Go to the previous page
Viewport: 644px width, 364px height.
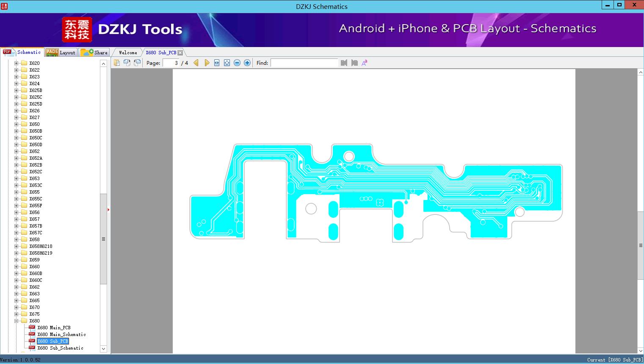[196, 63]
